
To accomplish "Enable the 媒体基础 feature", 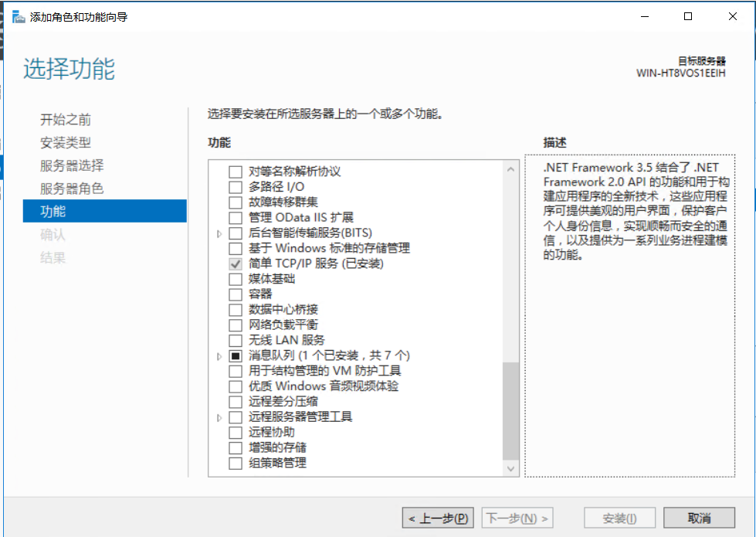I will pos(234,279).
